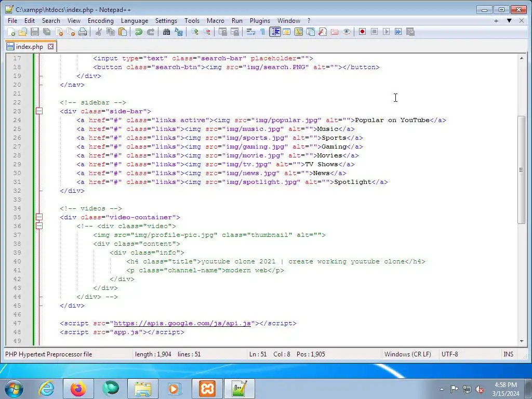Click the Save Recorded Macro icon
The width and height of the screenshot is (532, 399).
[410, 32]
